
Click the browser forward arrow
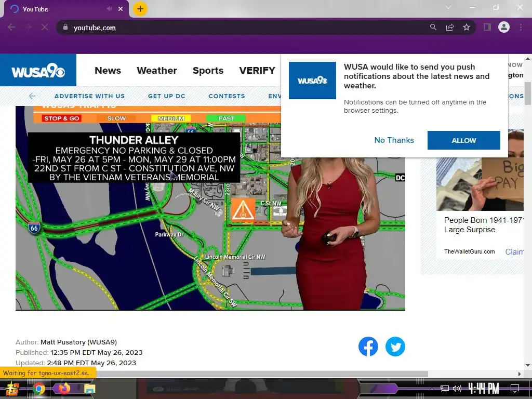(x=28, y=27)
